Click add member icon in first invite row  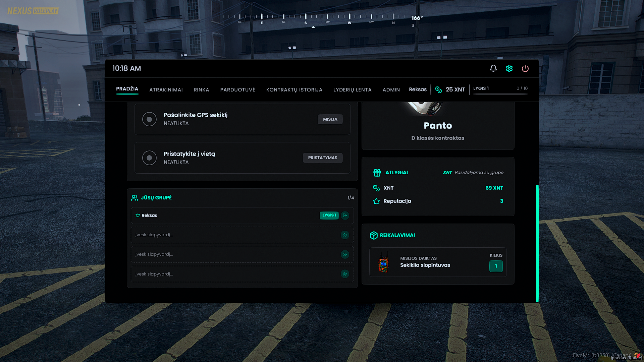point(345,235)
